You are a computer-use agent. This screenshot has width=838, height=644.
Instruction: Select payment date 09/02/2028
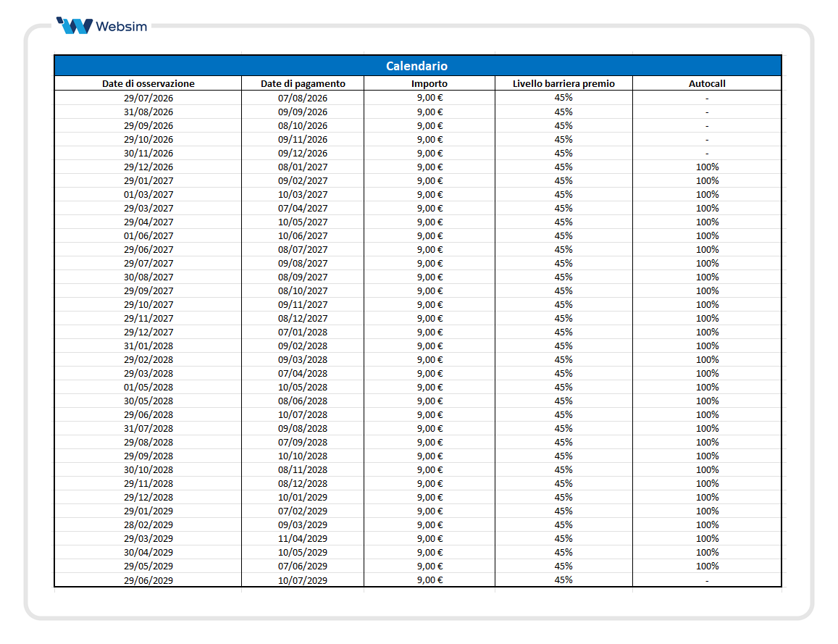tap(303, 346)
